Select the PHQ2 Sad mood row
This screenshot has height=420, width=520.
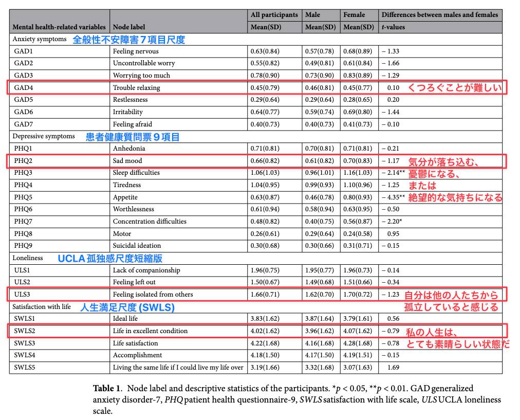tap(256, 161)
